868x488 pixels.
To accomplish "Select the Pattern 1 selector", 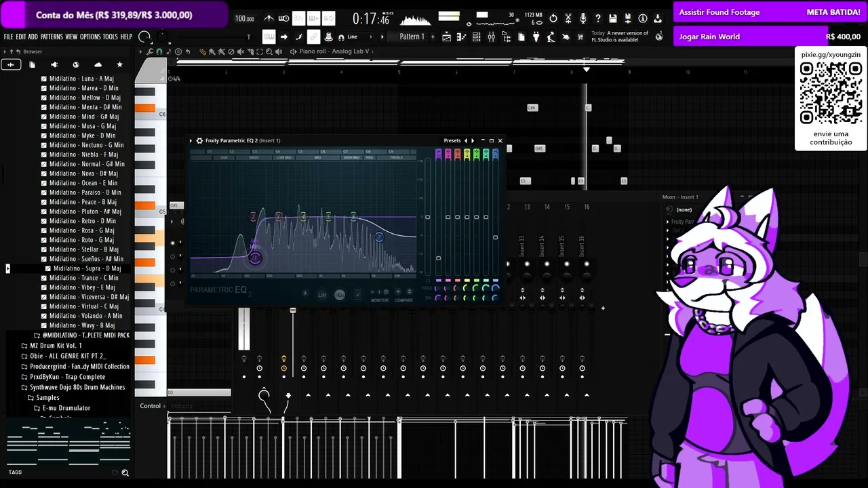I will tap(412, 37).
